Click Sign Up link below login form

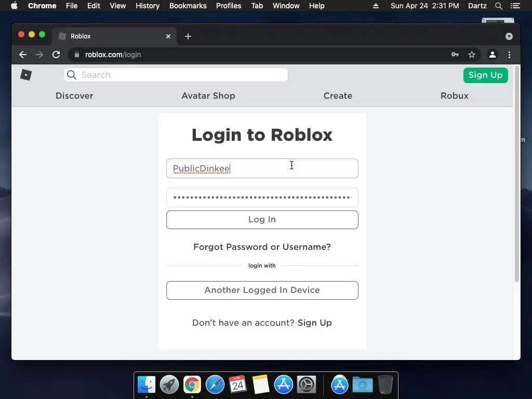click(x=314, y=323)
